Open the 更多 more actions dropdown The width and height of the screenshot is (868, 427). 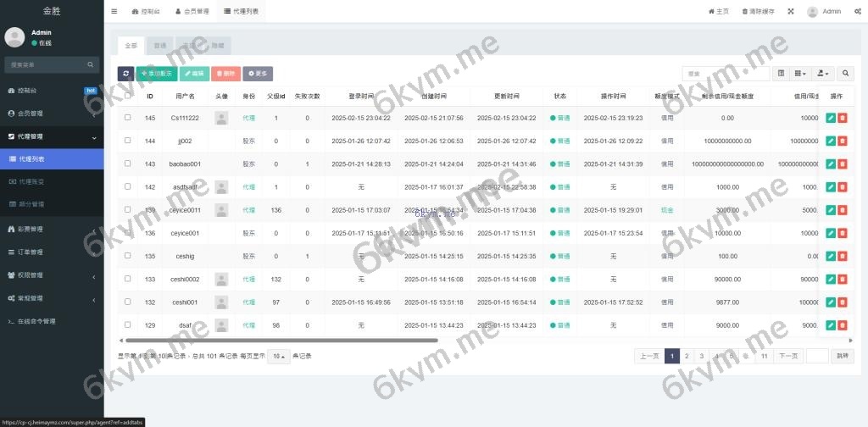point(258,74)
